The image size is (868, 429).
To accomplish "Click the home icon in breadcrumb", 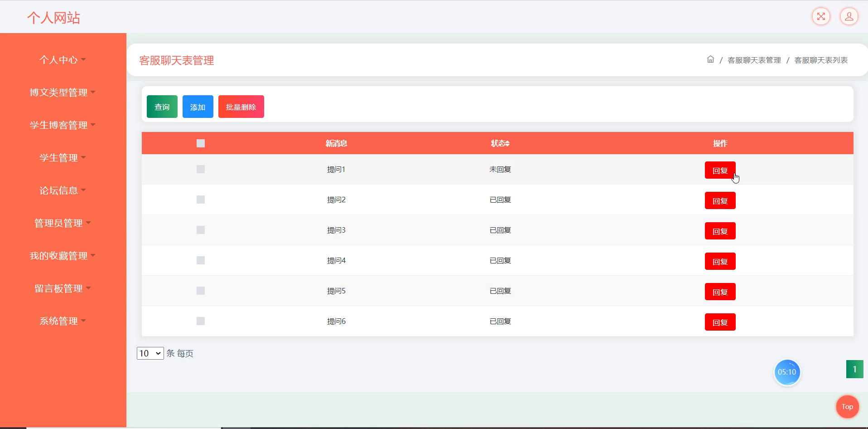I will (x=710, y=59).
